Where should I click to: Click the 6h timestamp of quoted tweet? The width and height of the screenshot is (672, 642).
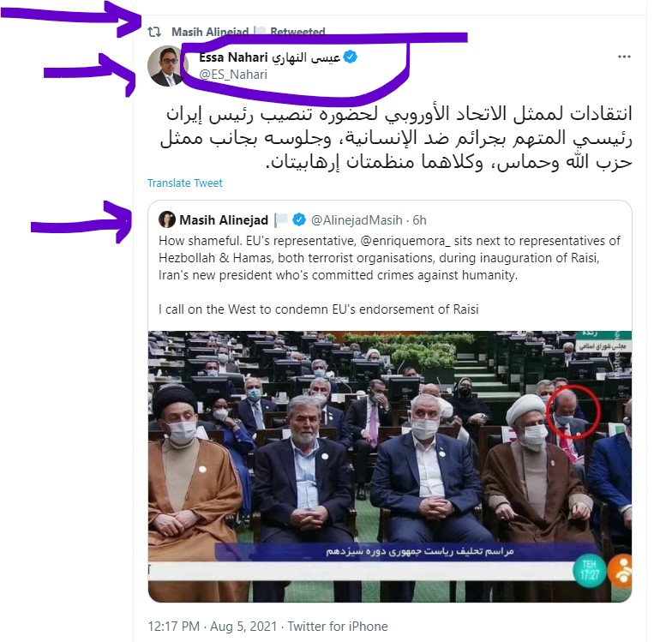420,219
